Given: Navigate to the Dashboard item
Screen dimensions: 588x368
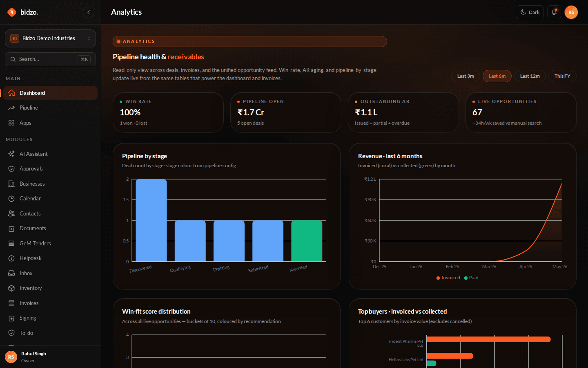Looking at the screenshot, I should click(50, 93).
